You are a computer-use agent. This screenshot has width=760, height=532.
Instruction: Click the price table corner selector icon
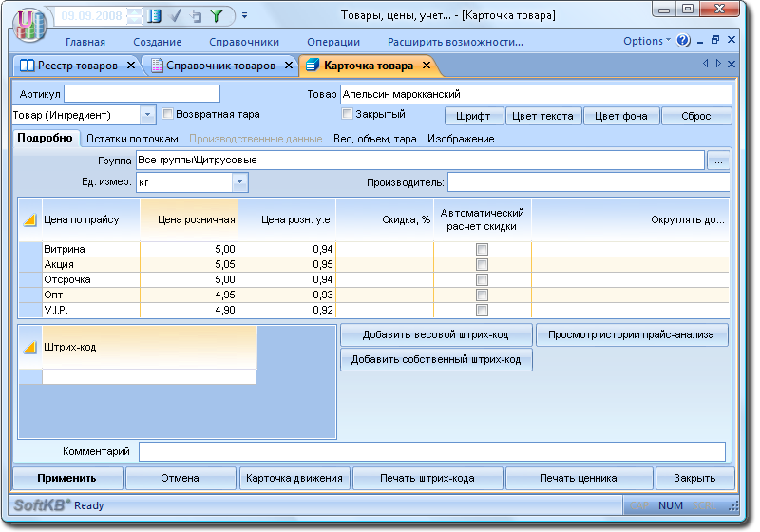pyautogui.click(x=30, y=220)
